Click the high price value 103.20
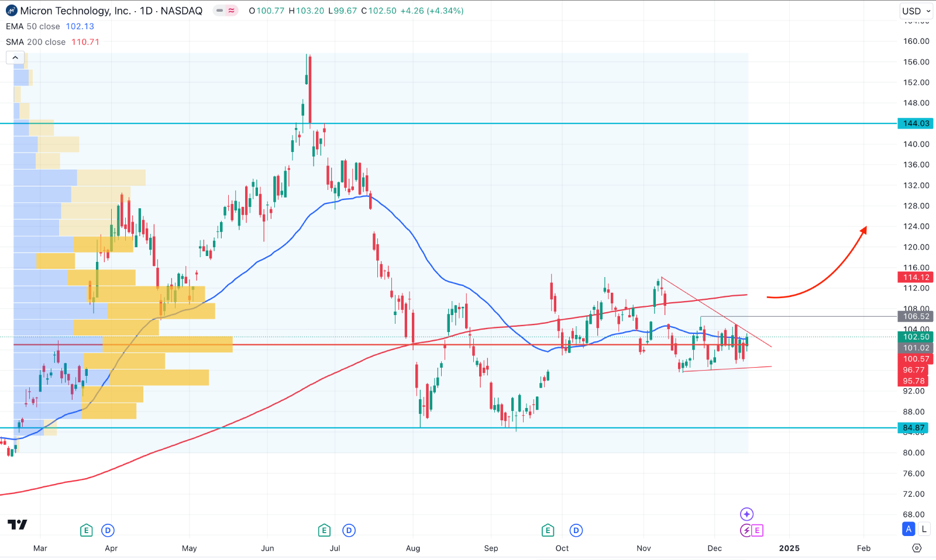Viewport: 936px width, 560px height. click(311, 11)
